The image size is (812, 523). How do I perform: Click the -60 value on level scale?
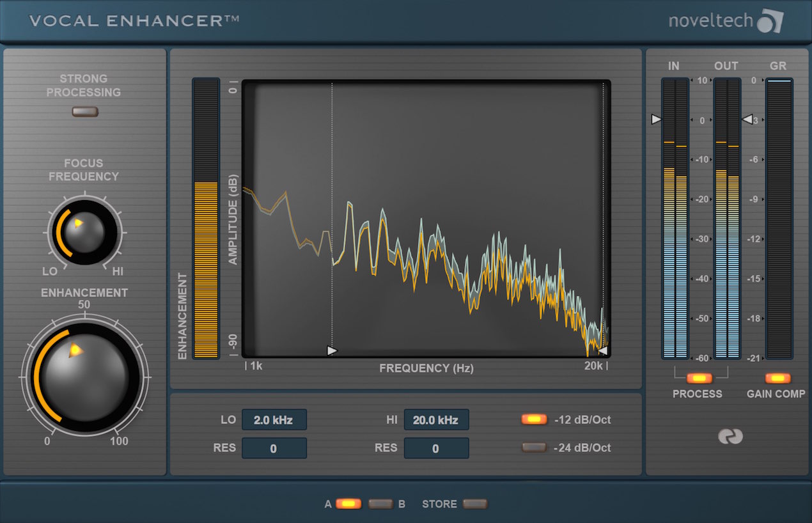(701, 357)
